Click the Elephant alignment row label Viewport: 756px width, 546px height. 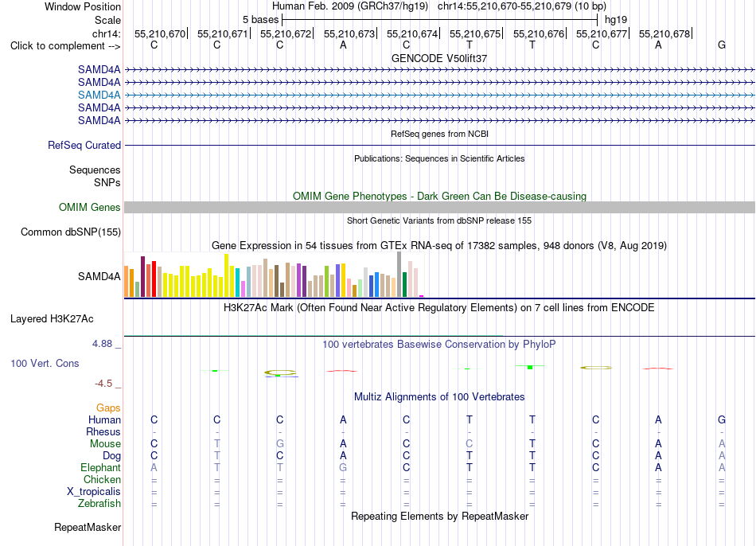pos(100,468)
